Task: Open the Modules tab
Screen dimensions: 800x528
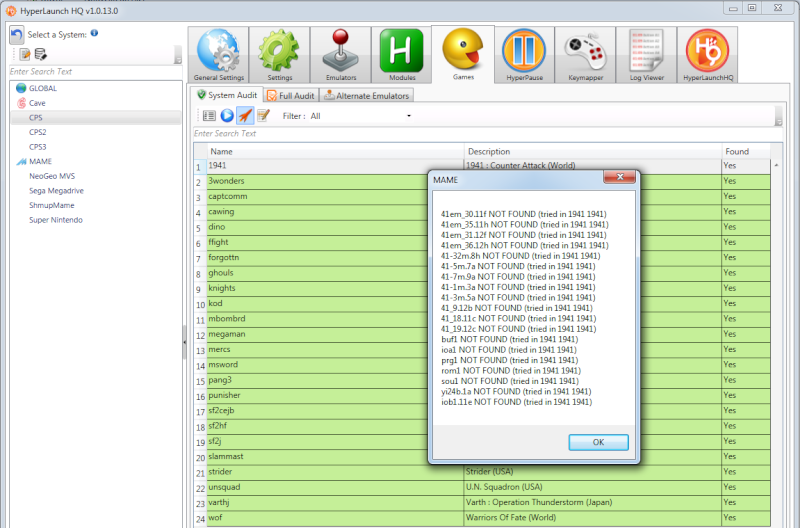Action: (x=402, y=55)
